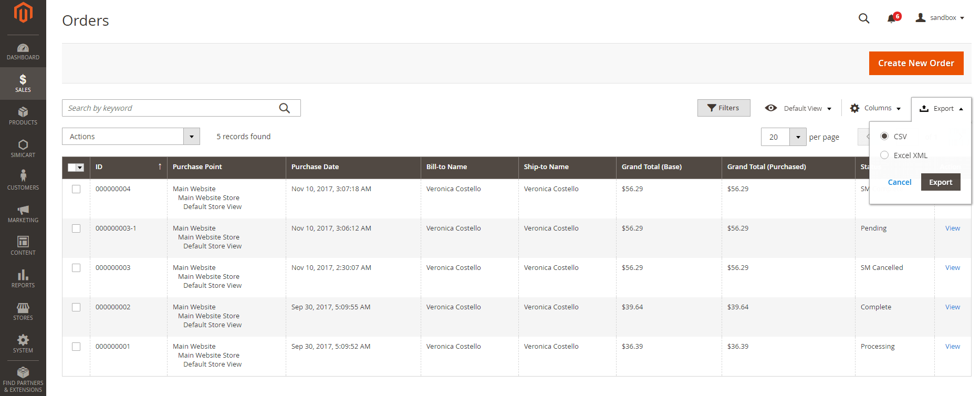Click the global search magnifier icon

[864, 18]
